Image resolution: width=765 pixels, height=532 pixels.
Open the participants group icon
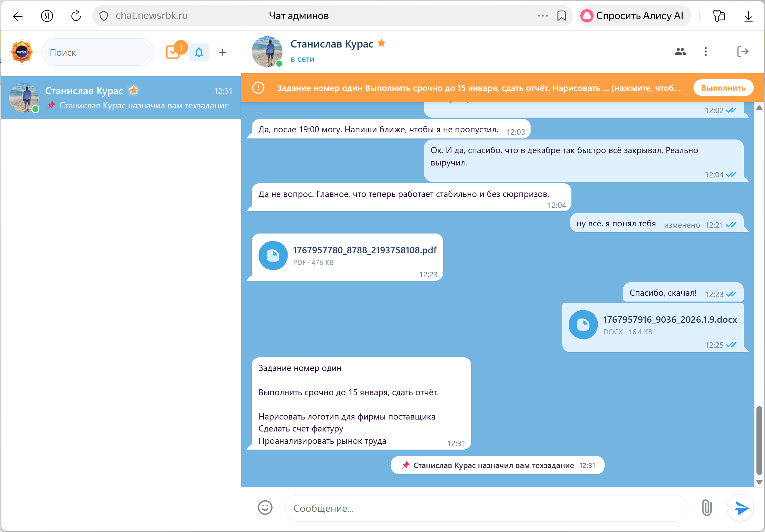(680, 52)
